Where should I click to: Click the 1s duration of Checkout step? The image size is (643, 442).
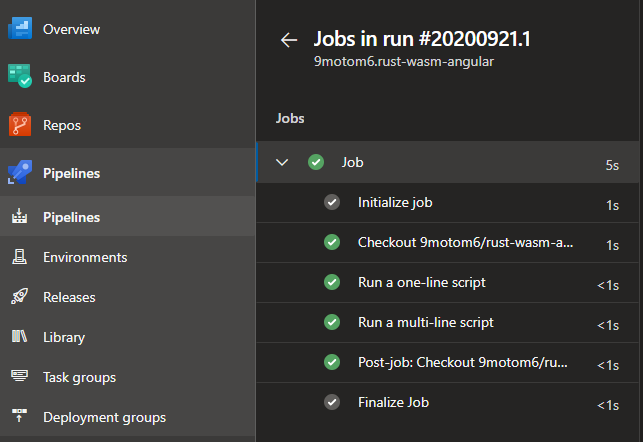[x=612, y=245]
